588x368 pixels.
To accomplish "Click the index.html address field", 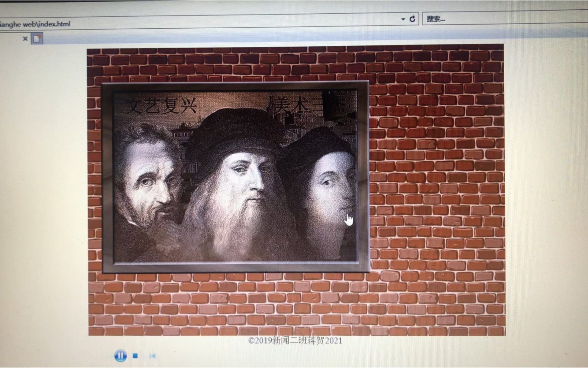I will pos(209,22).
